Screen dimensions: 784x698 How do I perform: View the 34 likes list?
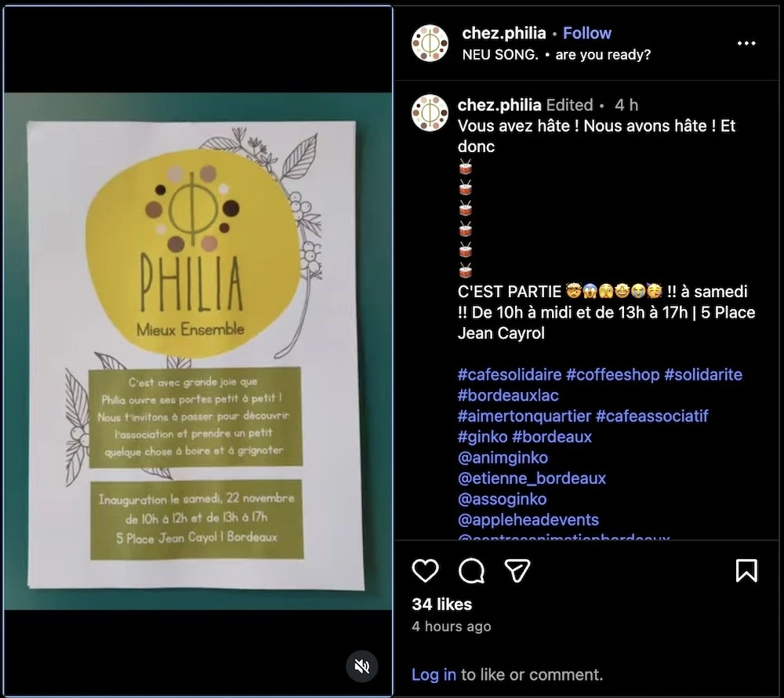coord(441,605)
